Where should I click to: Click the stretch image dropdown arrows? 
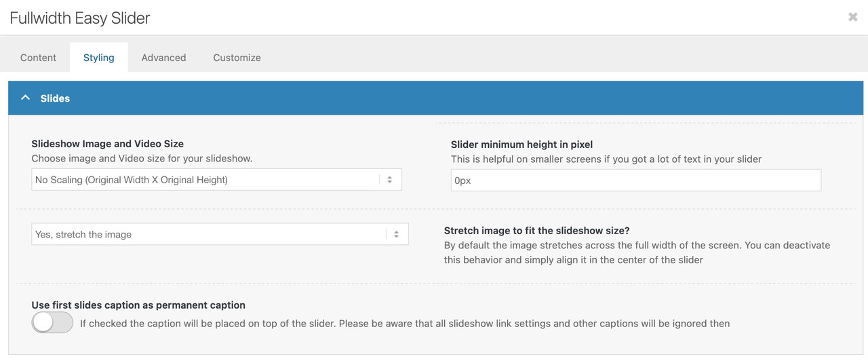pyautogui.click(x=396, y=234)
